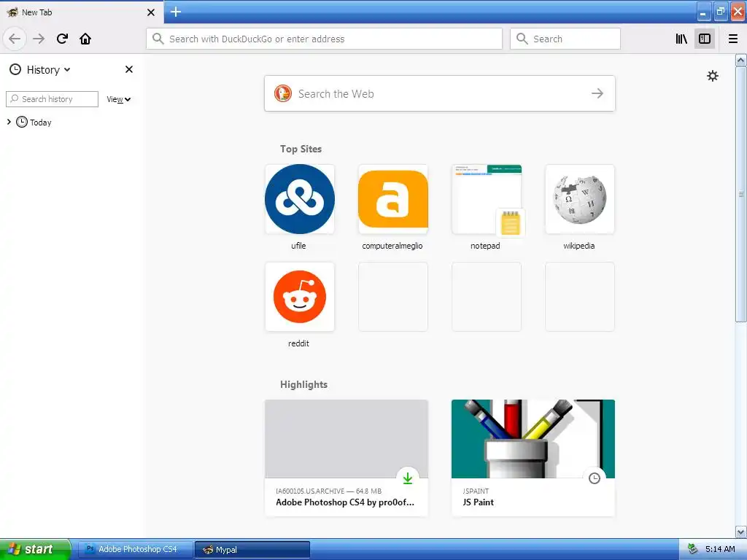Click the DuckDuckGo logo in the search field
The image size is (747, 560).
click(282, 93)
